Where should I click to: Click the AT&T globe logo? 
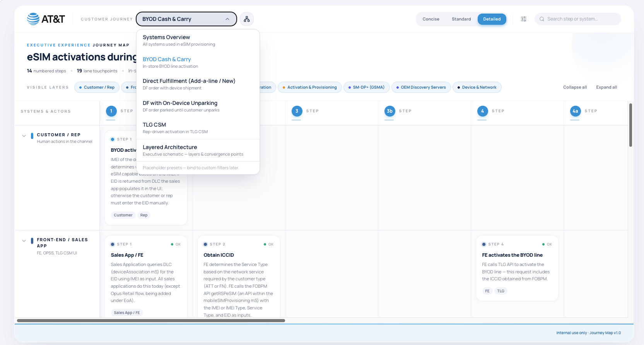click(33, 19)
